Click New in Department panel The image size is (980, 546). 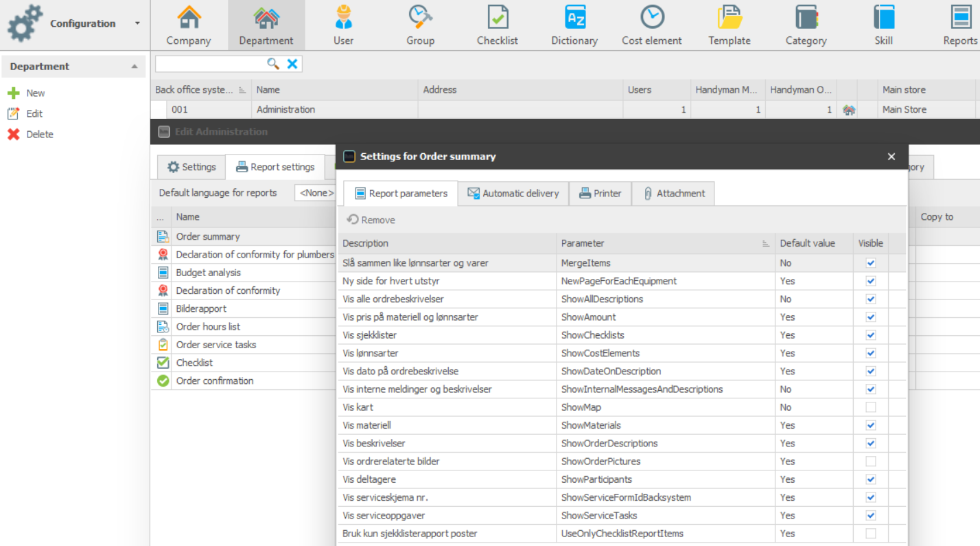26,93
